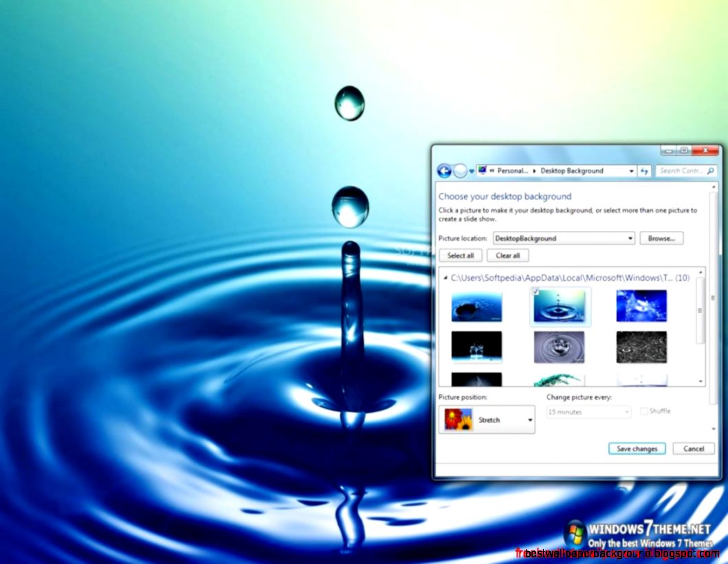Click the flower preview icon beside Stretch
The height and width of the screenshot is (564, 728).
tap(459, 420)
